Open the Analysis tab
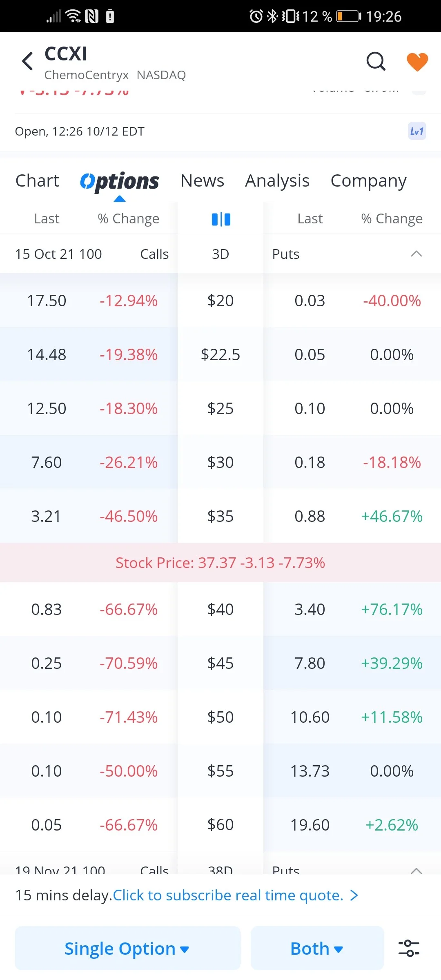Viewport: 441px width, 980px height. pos(277,181)
